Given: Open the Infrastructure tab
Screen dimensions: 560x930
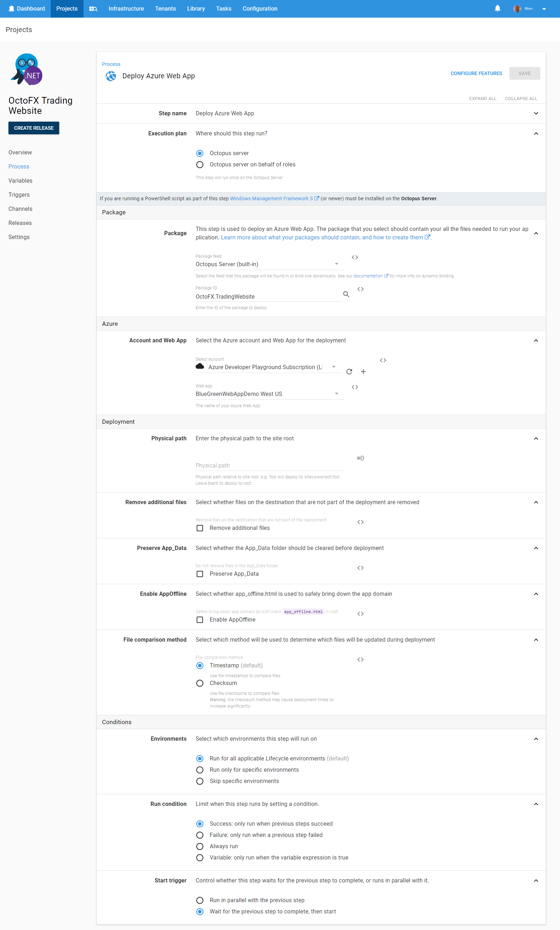Looking at the screenshot, I should tap(126, 9).
